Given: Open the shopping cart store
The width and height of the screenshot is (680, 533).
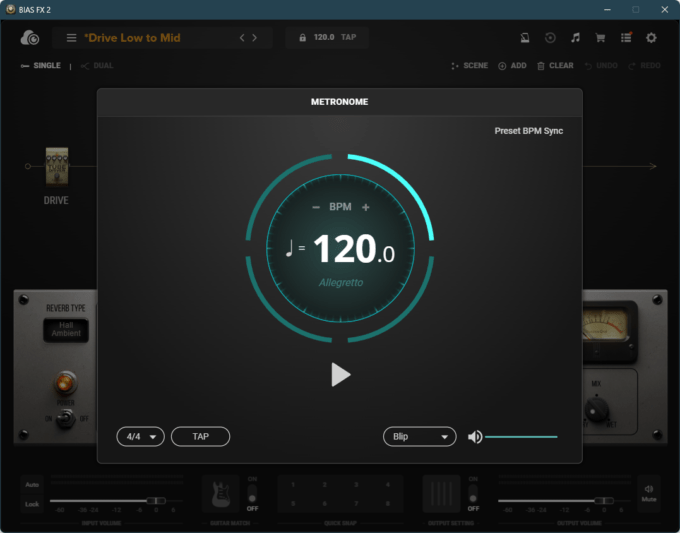Looking at the screenshot, I should tap(600, 38).
